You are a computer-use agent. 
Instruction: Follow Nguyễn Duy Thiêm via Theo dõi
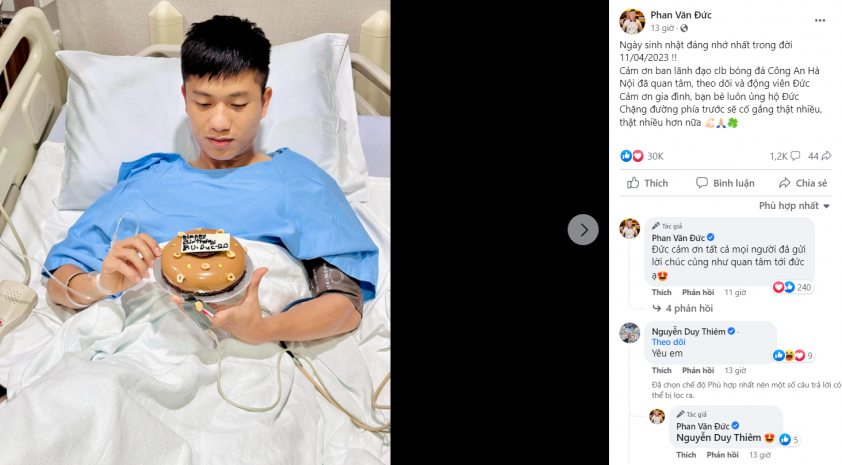669,342
